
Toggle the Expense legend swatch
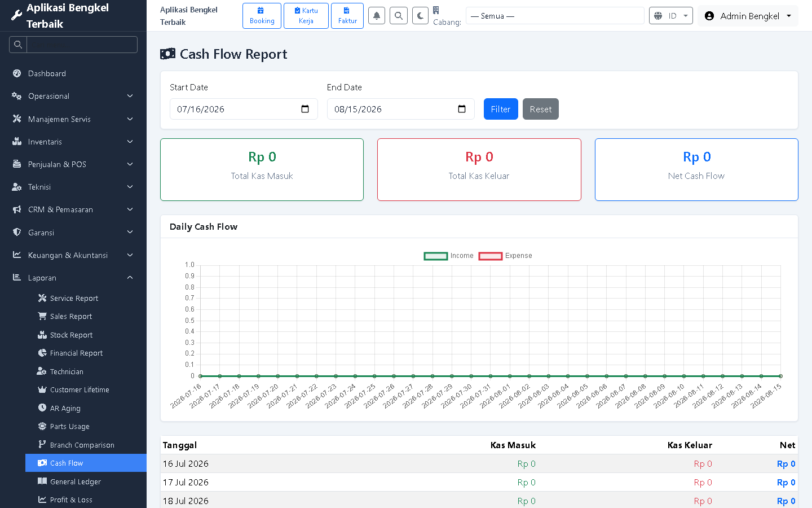coord(491,256)
